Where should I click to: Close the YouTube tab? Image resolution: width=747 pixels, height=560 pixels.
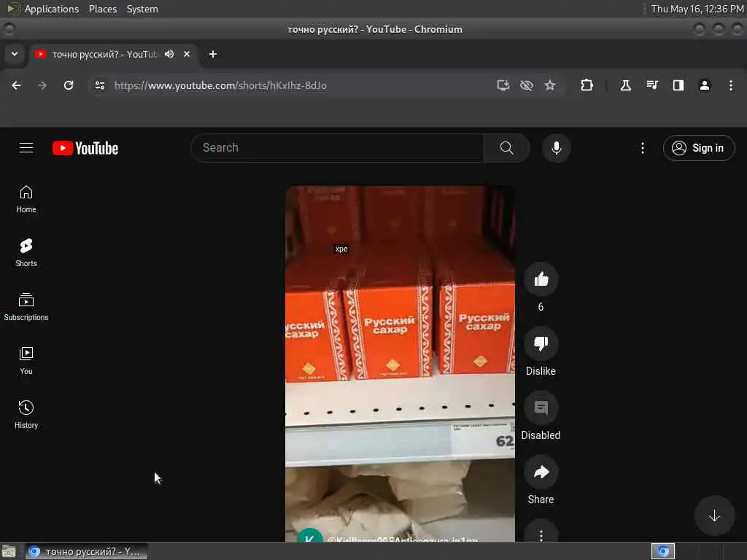[x=187, y=54]
